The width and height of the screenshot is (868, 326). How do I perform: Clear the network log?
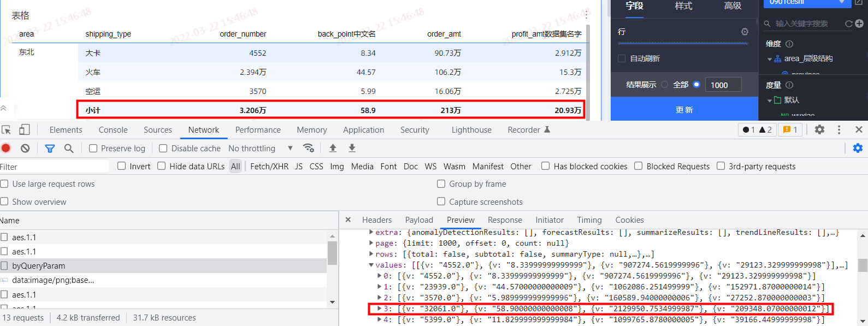click(x=25, y=148)
